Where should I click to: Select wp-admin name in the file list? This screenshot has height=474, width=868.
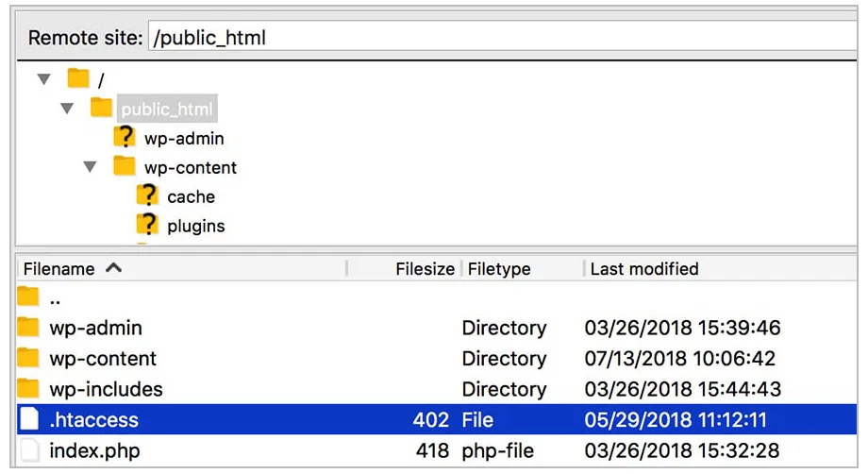[96, 329]
